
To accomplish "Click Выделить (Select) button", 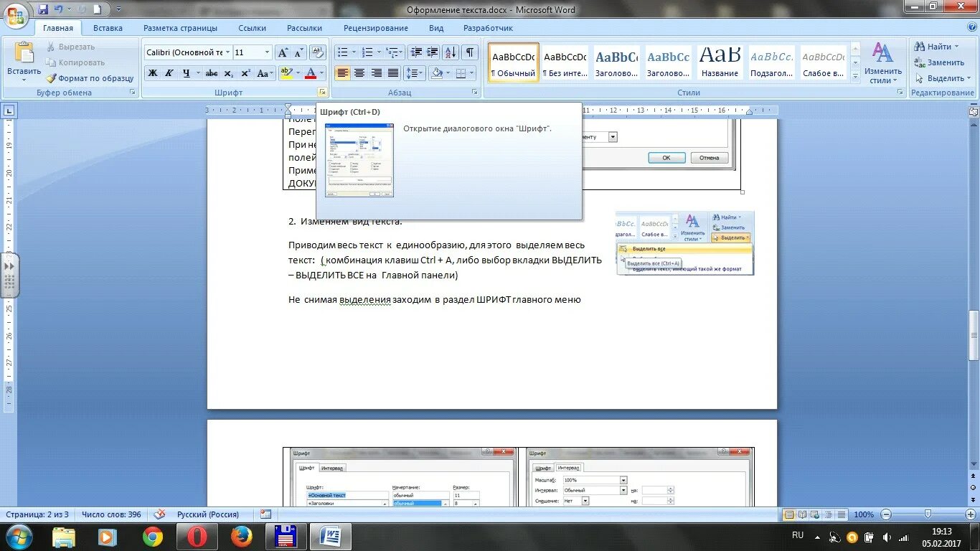I will (x=941, y=78).
